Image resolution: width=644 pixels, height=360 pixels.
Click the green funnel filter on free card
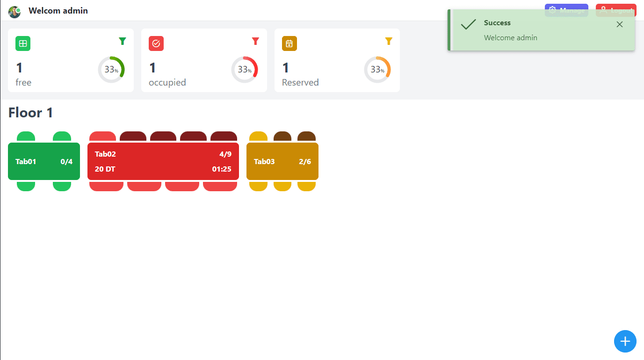coord(123,41)
